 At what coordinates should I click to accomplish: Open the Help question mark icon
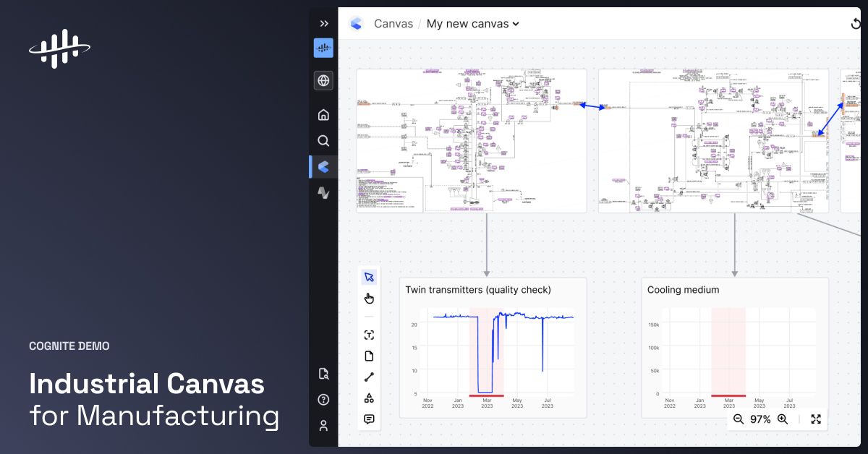coord(323,400)
